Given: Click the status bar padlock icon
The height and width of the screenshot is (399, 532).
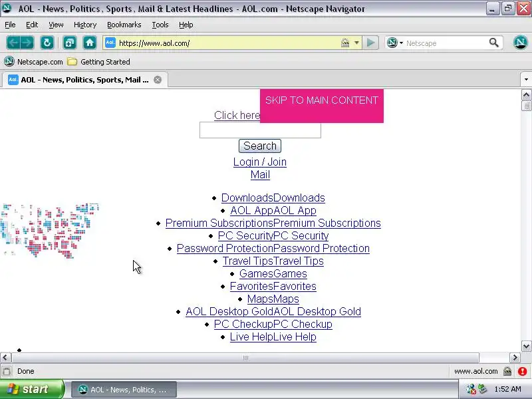Looking at the screenshot, I should [507, 371].
